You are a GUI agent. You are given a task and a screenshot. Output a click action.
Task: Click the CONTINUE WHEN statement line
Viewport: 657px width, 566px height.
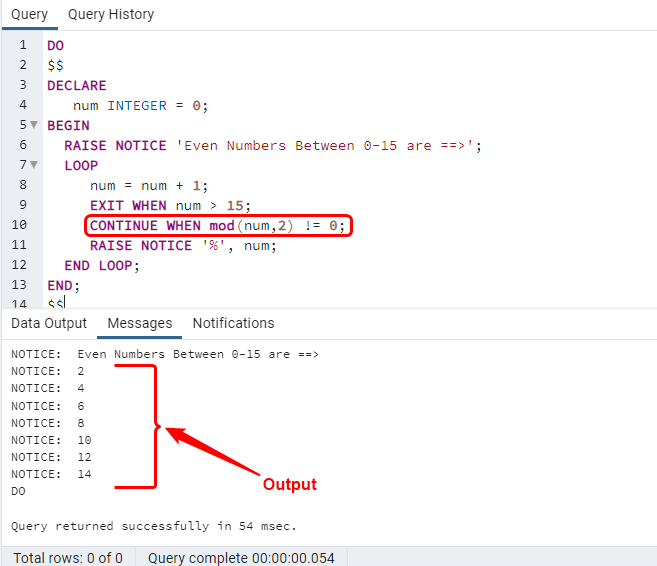tap(217, 226)
